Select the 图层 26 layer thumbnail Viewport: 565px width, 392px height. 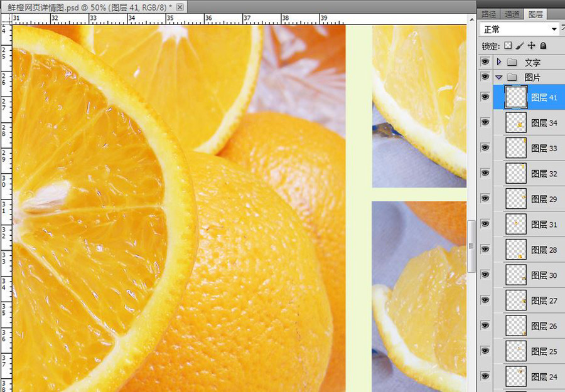[x=516, y=326]
